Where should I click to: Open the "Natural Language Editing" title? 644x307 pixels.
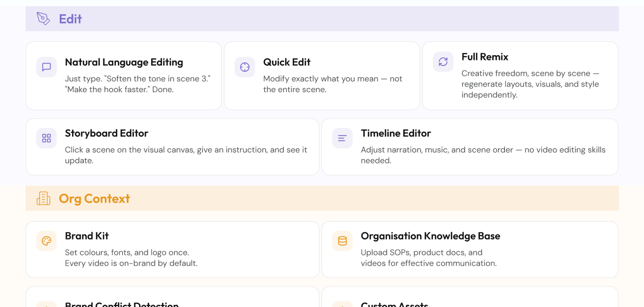click(124, 62)
